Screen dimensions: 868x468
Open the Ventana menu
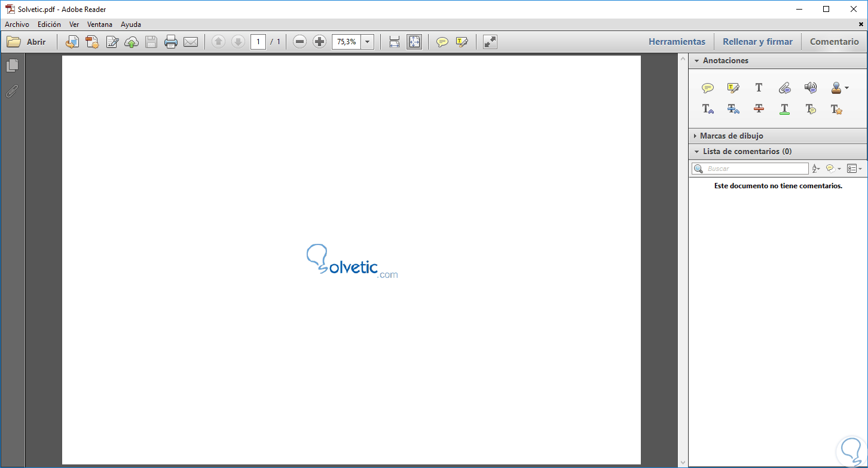(99, 25)
